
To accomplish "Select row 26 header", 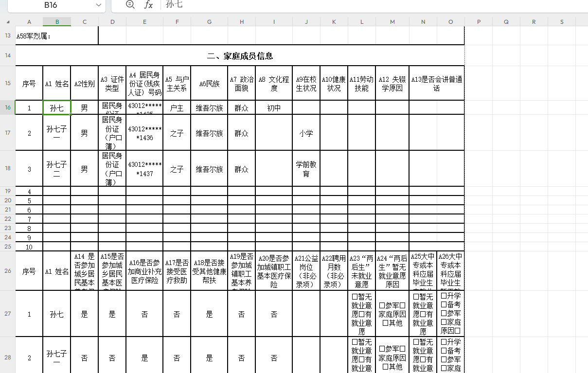I will [8, 271].
